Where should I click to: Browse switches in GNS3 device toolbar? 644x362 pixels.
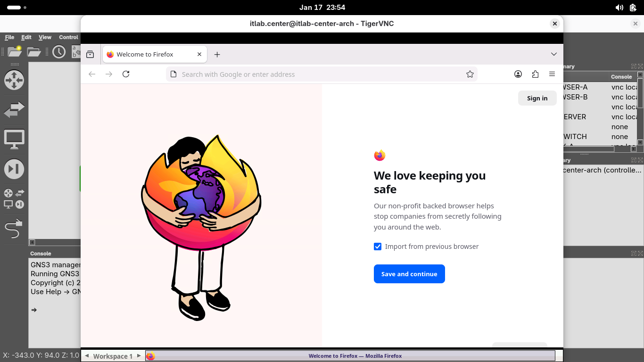[14, 110]
